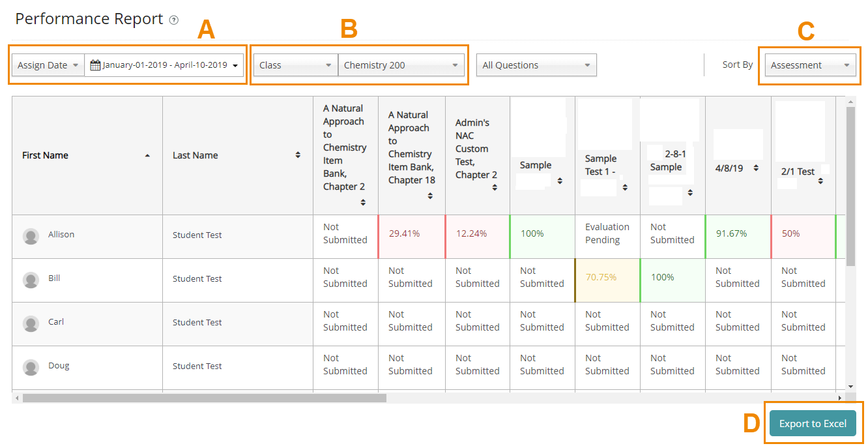Sort by the First Name column arrow
The width and height of the screenshot is (868, 446).
pos(147,156)
